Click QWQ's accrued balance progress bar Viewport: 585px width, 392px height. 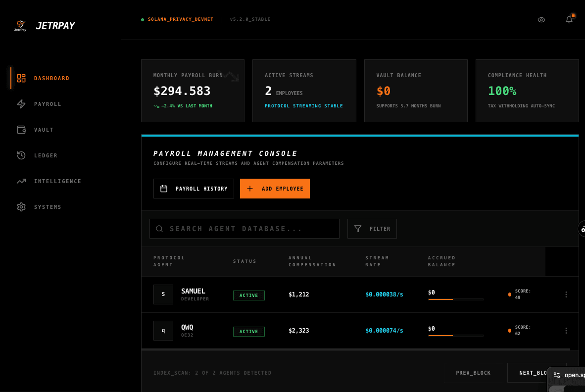[x=455, y=335]
